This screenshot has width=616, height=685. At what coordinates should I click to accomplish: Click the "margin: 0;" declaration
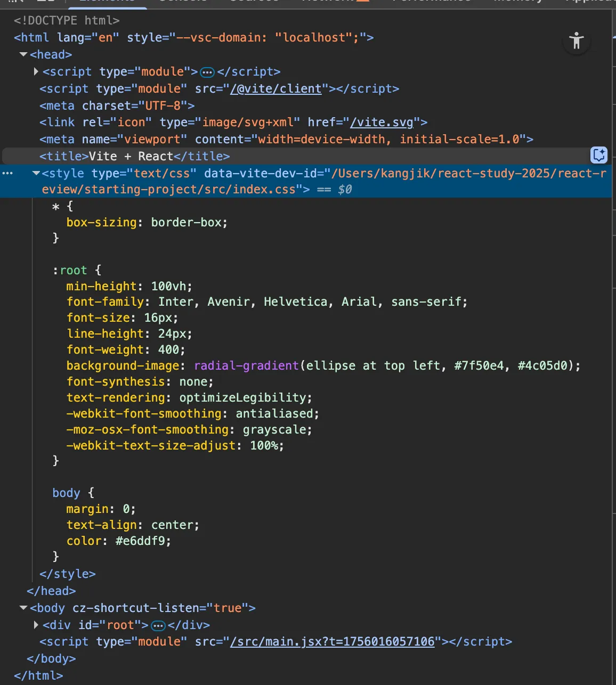point(101,509)
